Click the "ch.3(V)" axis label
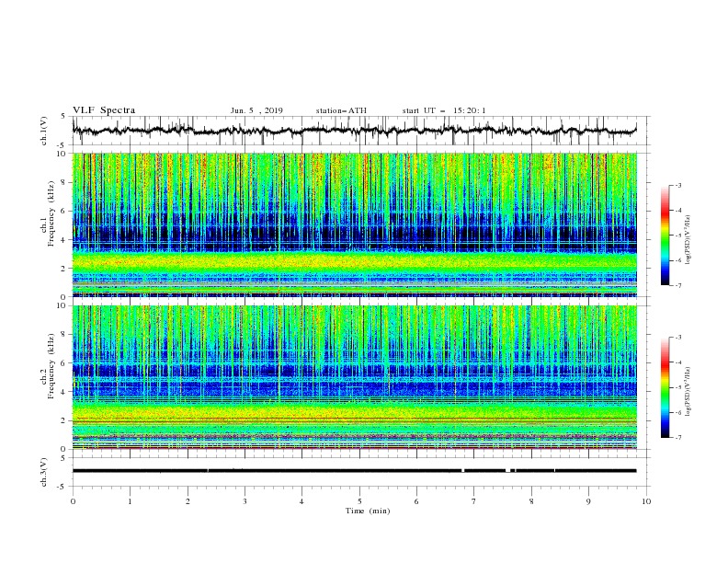 (x=44, y=473)
